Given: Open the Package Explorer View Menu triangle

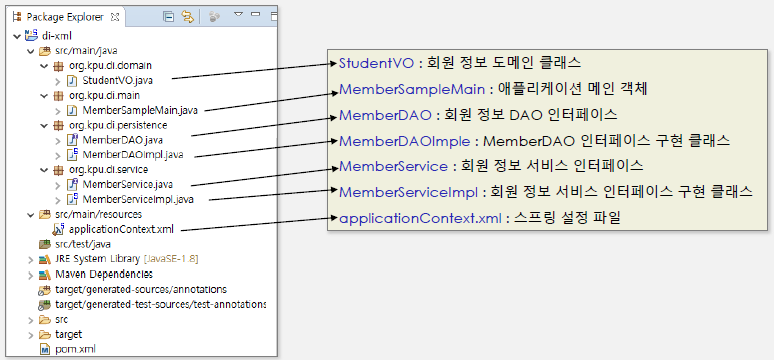Looking at the screenshot, I should click(x=238, y=15).
